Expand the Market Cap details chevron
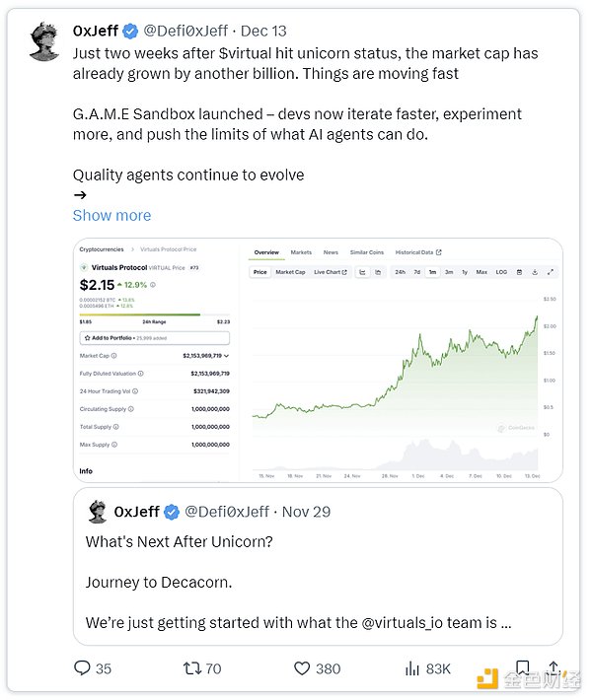This screenshot has height=700, width=592. [228, 355]
